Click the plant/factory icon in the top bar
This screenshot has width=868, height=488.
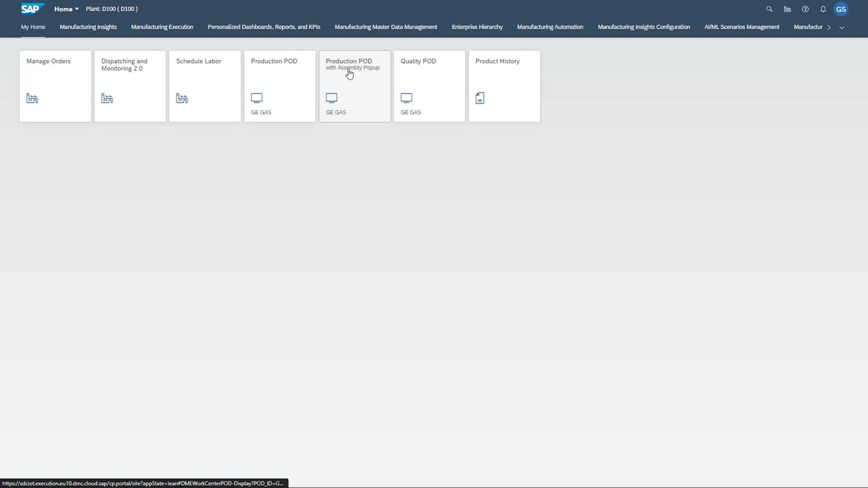coord(787,9)
